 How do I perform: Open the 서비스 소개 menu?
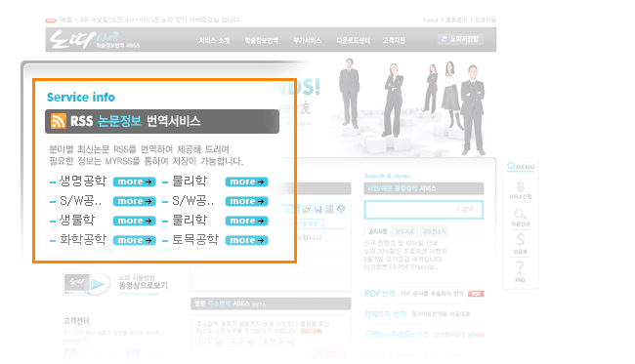214,40
